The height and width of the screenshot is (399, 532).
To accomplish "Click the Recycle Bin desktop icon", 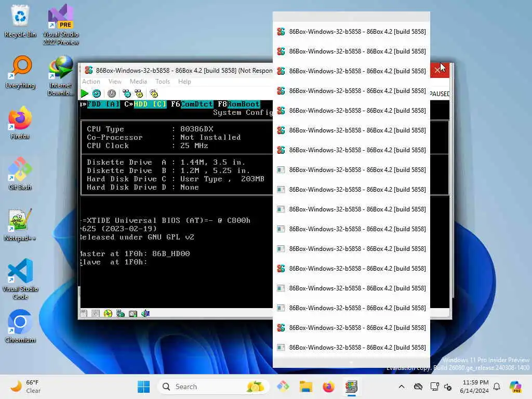I will click(x=20, y=21).
